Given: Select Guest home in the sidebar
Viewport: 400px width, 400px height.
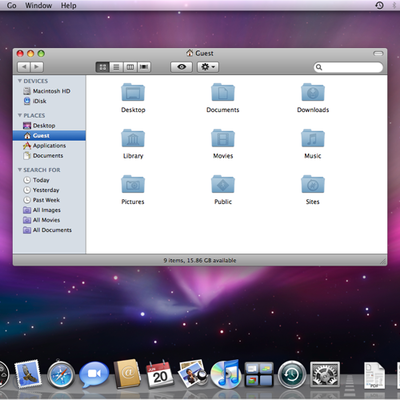Looking at the screenshot, I should 49,136.
